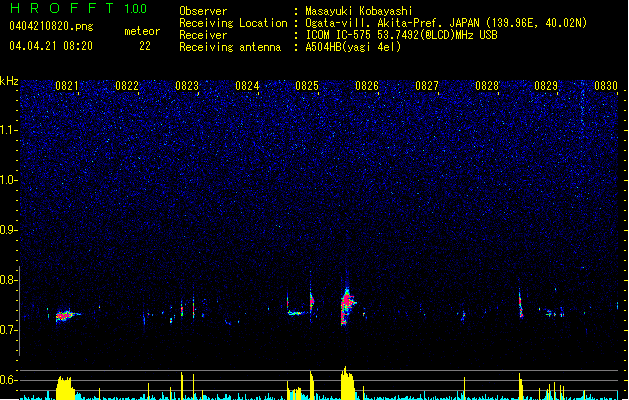The height and width of the screenshot is (400, 629).
Task: Click the kHz axis unit label
Action: tap(9, 81)
